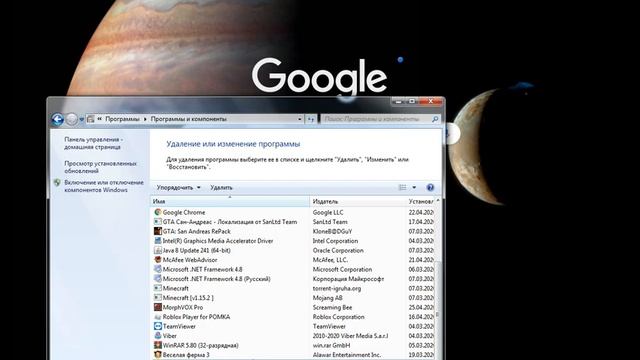The height and width of the screenshot is (360, 640).
Task: Click publisher Roblox Corporation
Action: [x=338, y=317]
